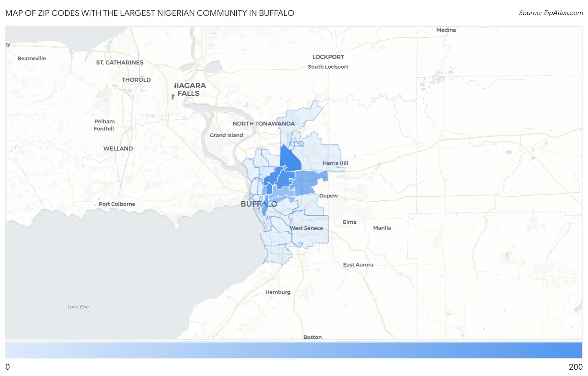
Task: Click the Depew map label
Action: pyautogui.click(x=328, y=196)
